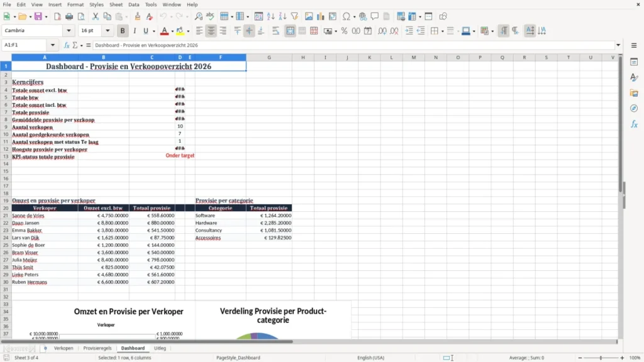The image size is (644, 362).
Task: Toggle Center Horizontally alignment
Action: (x=211, y=31)
